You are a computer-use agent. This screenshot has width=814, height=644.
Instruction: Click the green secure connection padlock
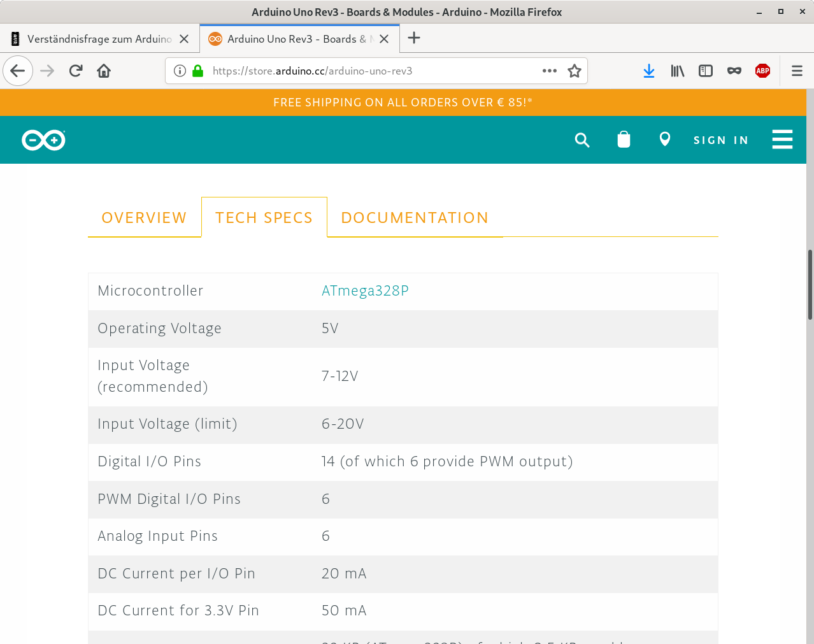[198, 71]
